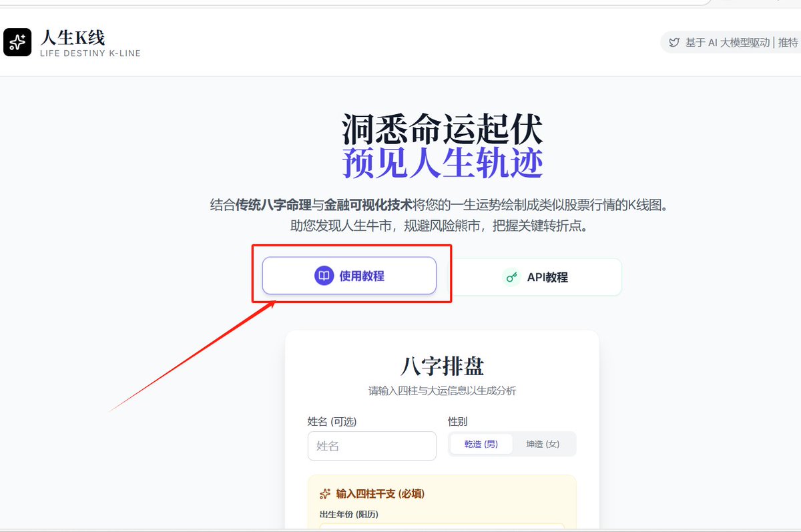
Task: Focus the 姓名 name input field
Action: coord(372,446)
